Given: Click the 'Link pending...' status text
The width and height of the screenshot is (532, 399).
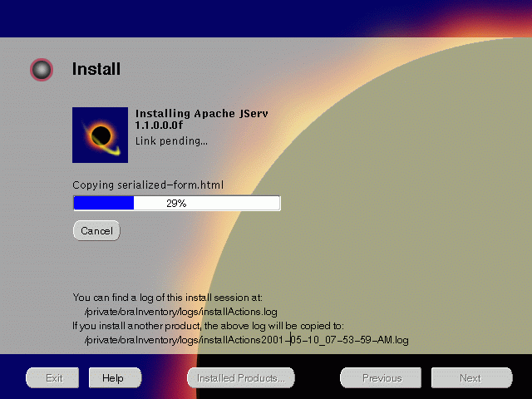Looking at the screenshot, I should 171,140.
